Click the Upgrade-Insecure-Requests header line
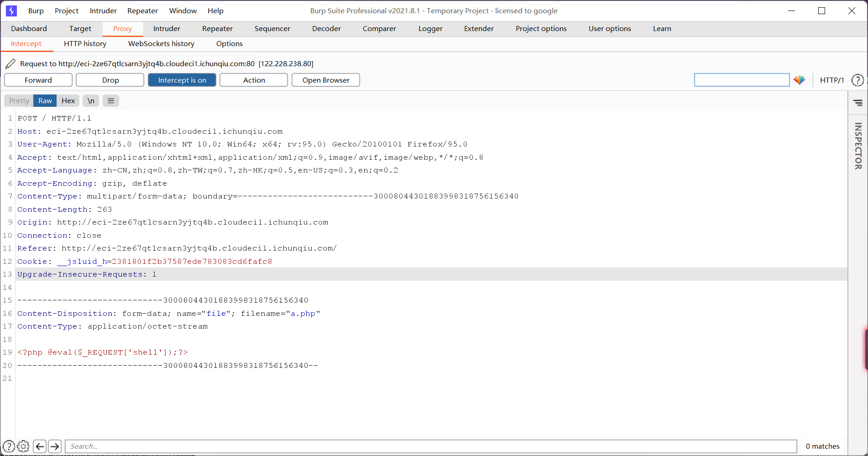 point(87,274)
